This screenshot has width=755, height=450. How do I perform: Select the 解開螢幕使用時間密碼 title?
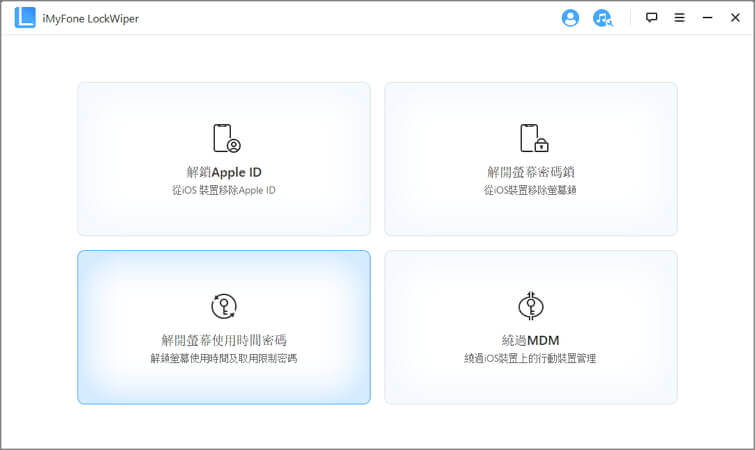[x=224, y=340]
